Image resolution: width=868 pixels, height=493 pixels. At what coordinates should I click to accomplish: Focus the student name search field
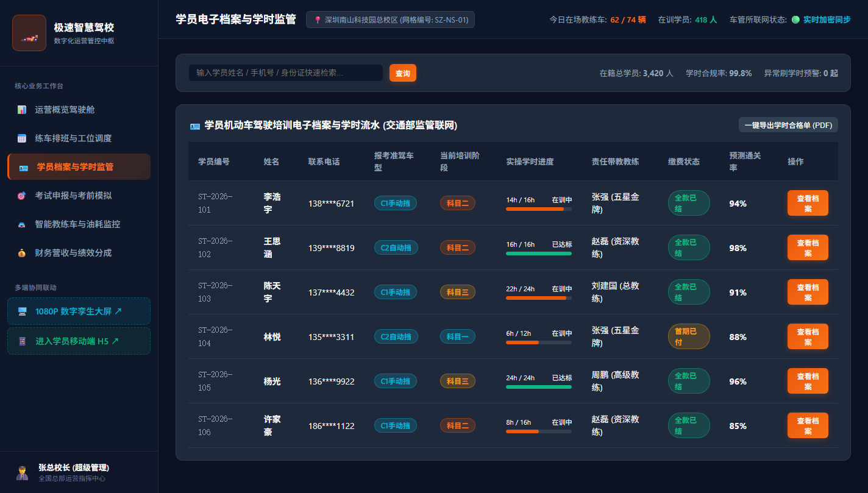click(x=286, y=73)
